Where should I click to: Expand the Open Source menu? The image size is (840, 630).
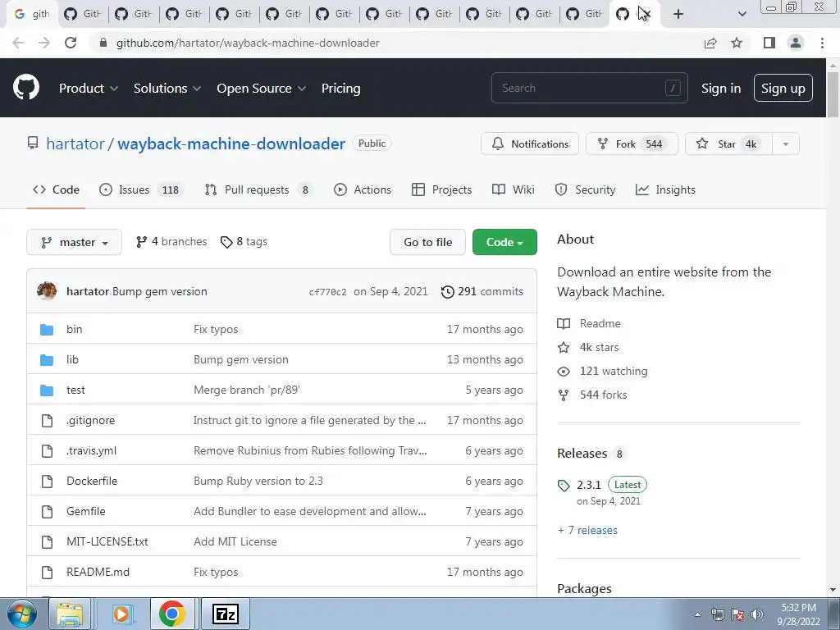pos(262,89)
